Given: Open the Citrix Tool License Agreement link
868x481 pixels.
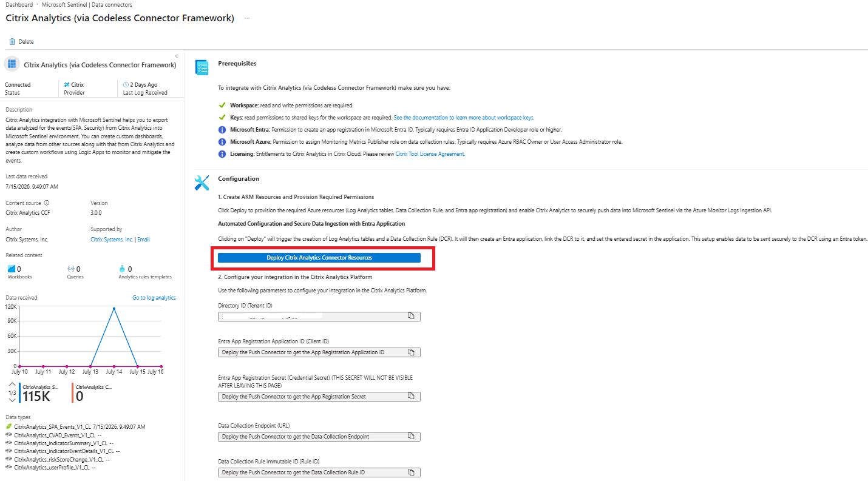Looking at the screenshot, I should 430,154.
